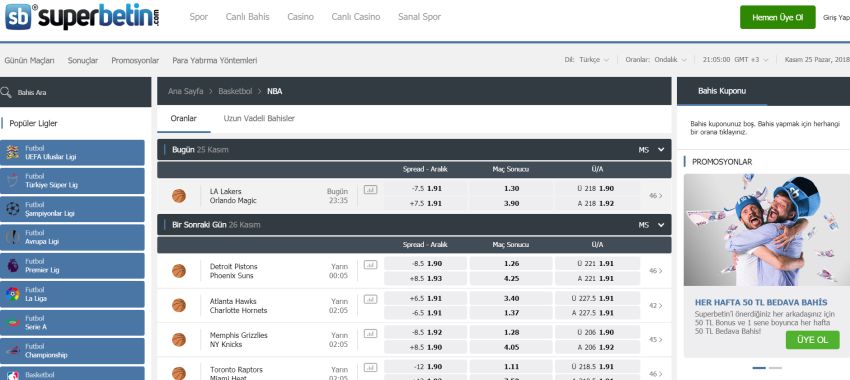850x380 pixels.
Task: Click the Türkiye Süper Lig league icon
Action: click(12, 181)
